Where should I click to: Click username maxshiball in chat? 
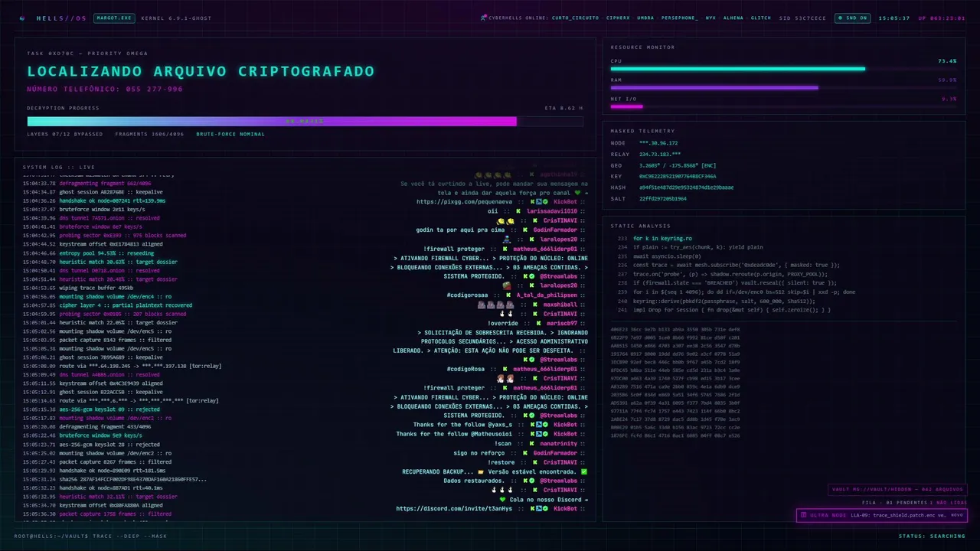pyautogui.click(x=560, y=304)
